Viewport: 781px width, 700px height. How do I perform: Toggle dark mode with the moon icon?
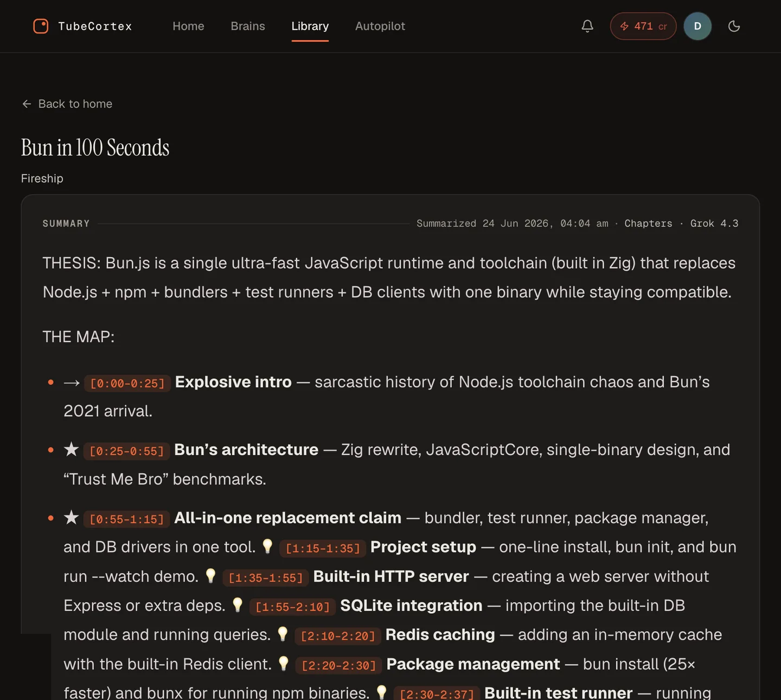coord(734,26)
